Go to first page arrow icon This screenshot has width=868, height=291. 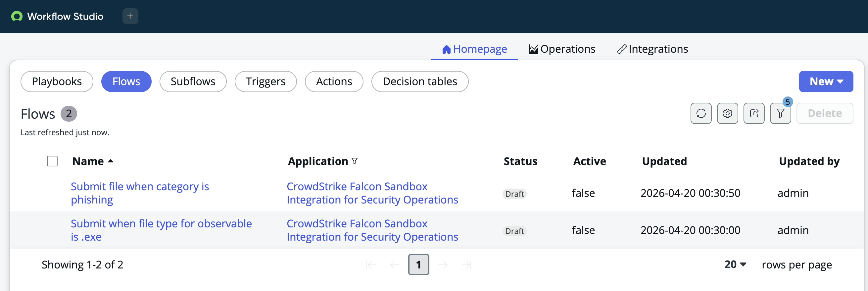[371, 265]
